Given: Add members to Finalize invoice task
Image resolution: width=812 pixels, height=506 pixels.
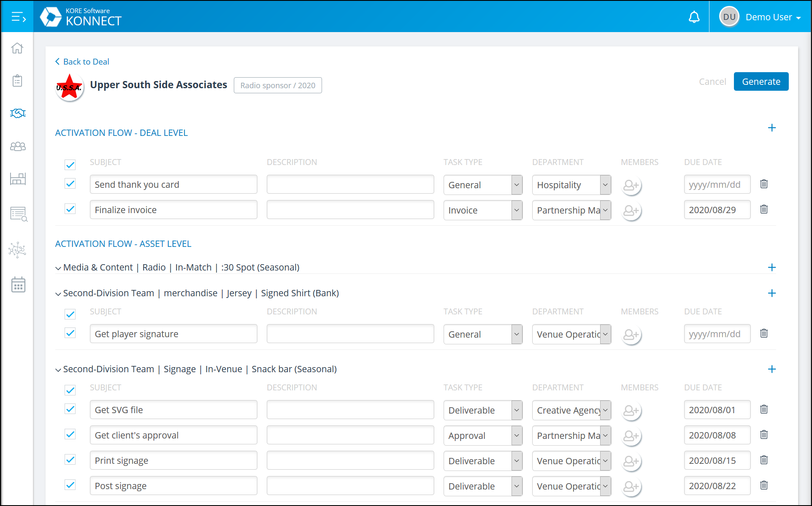Looking at the screenshot, I should pos(631,210).
